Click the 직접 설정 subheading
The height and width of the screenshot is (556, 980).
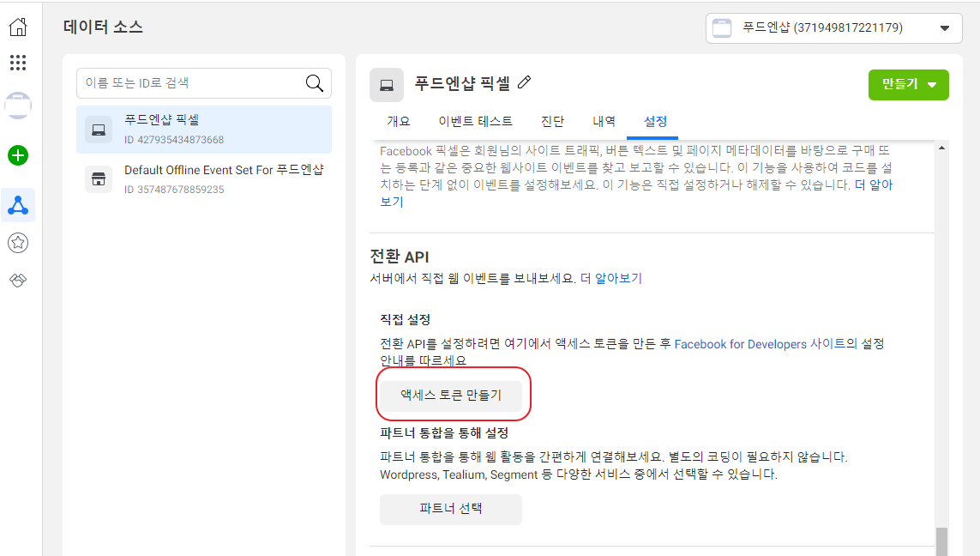(405, 319)
